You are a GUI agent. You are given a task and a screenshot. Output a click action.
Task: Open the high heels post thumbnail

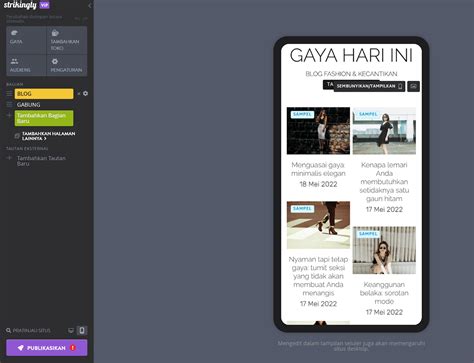[x=318, y=225]
